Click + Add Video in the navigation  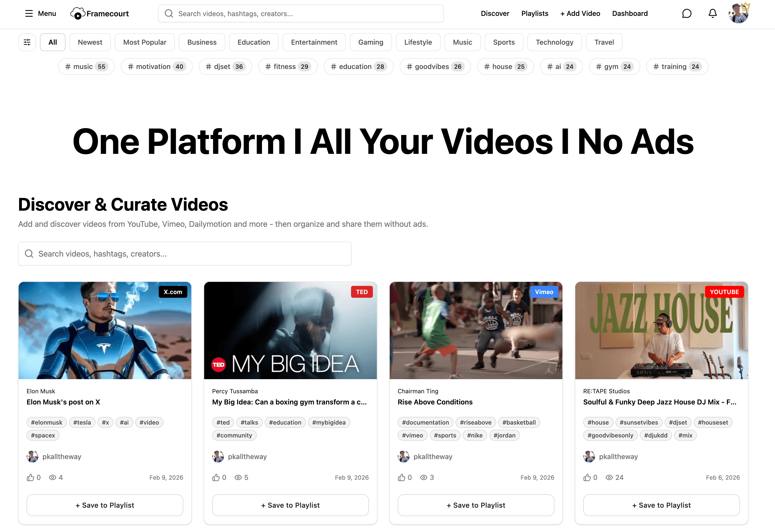[x=580, y=13]
